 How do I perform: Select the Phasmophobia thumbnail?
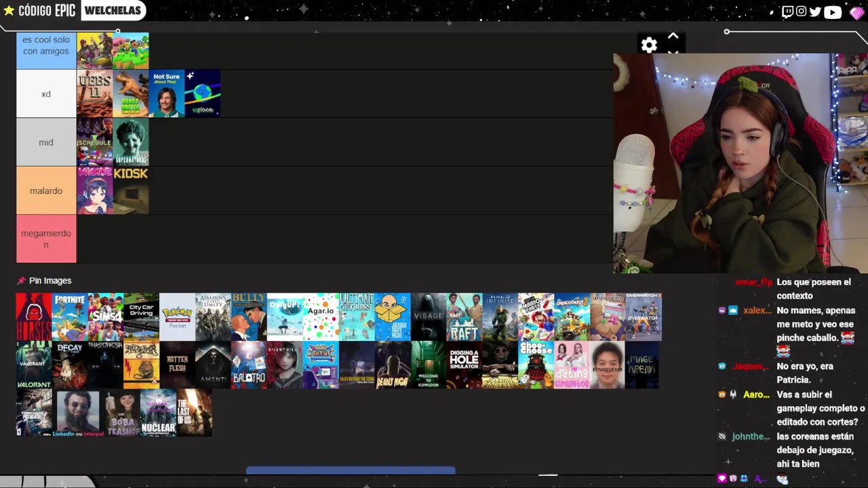(x=106, y=365)
